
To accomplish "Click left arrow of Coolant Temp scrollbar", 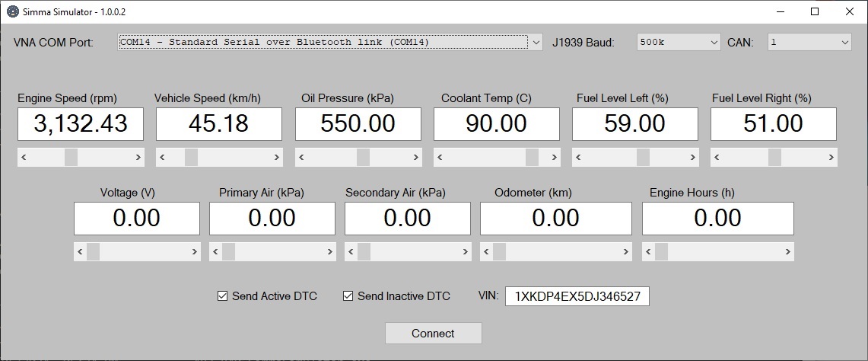I will pos(440,158).
